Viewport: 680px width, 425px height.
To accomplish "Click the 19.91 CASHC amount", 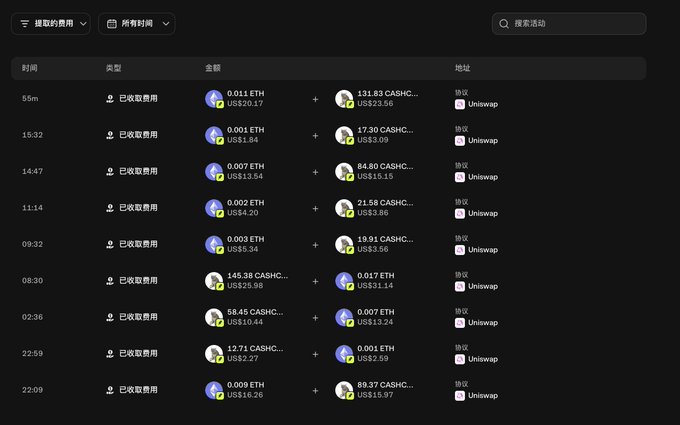I will click(x=385, y=239).
